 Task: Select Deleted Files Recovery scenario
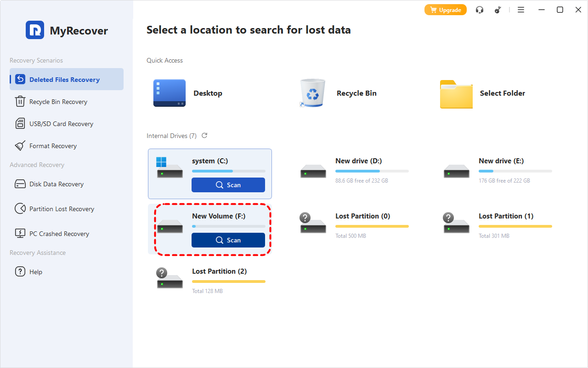click(x=67, y=79)
